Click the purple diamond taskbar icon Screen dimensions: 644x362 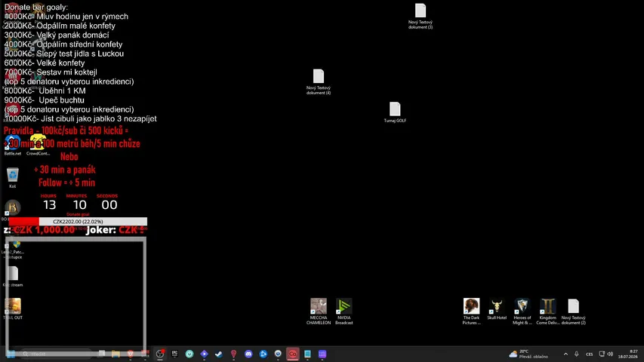pyautogui.click(x=204, y=354)
